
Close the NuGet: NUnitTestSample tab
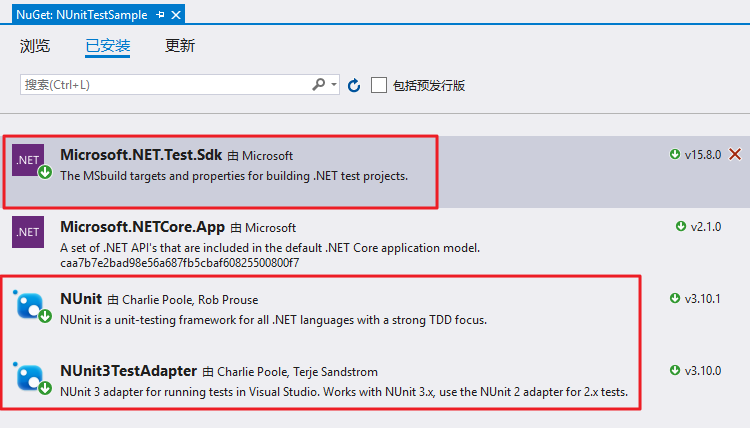pyautogui.click(x=176, y=15)
